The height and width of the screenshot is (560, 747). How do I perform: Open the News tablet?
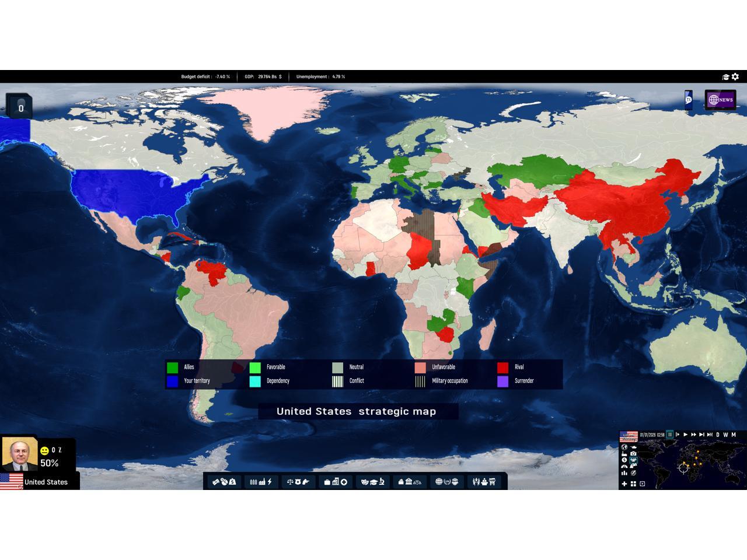[720, 100]
